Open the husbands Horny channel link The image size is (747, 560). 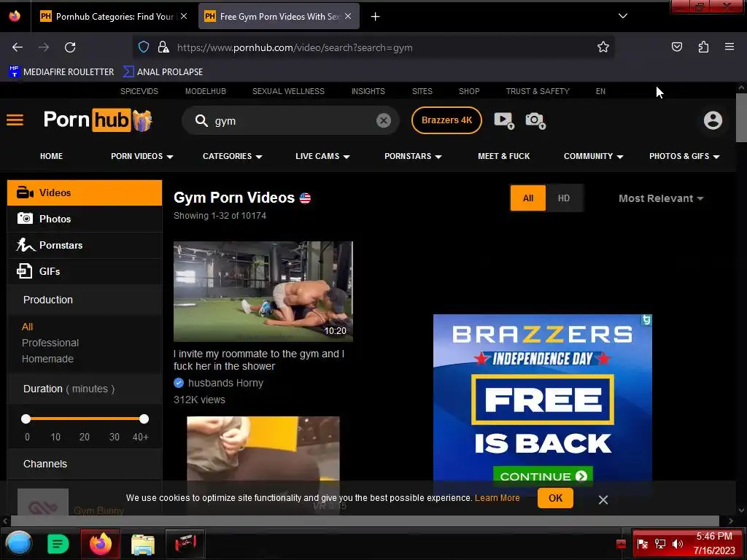[225, 383]
